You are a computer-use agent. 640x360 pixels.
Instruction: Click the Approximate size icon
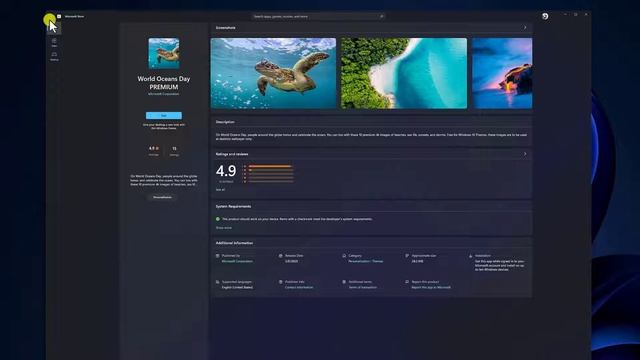coord(407,256)
